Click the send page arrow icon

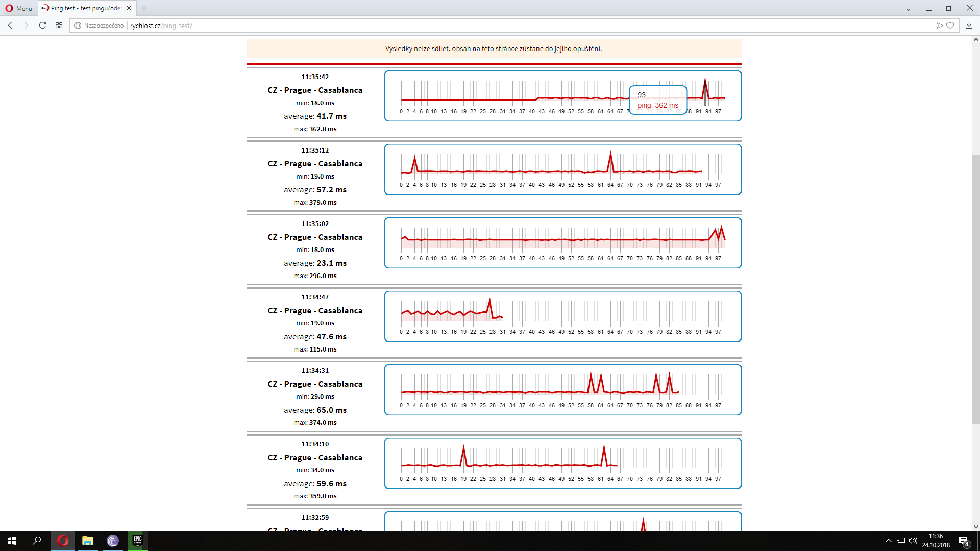[939, 26]
